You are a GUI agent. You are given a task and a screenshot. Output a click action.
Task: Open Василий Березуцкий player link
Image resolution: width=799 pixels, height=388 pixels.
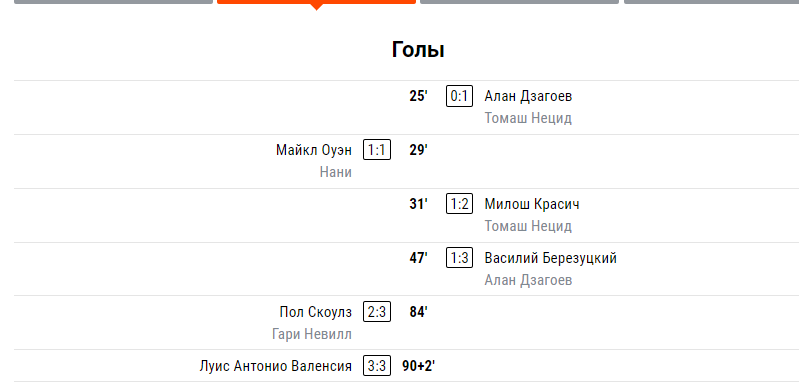tap(550, 258)
